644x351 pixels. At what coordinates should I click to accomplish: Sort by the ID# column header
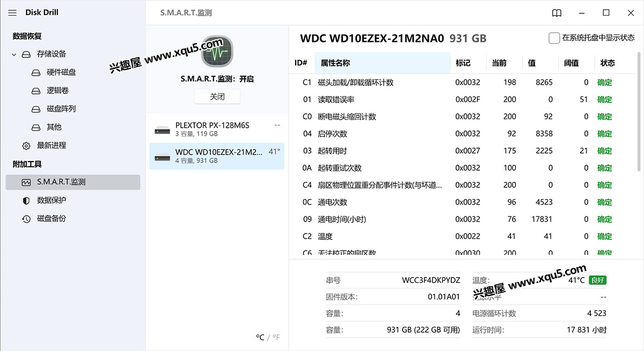pos(302,63)
